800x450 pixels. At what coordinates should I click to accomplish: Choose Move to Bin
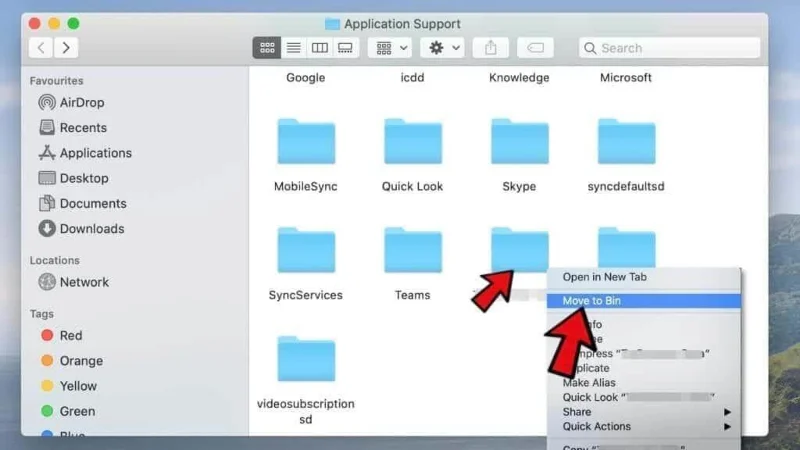(644, 301)
